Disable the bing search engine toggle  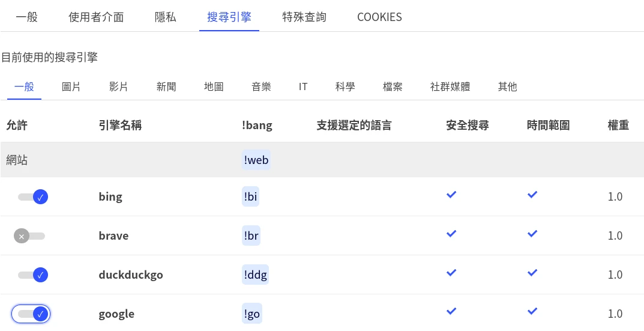[x=33, y=196]
